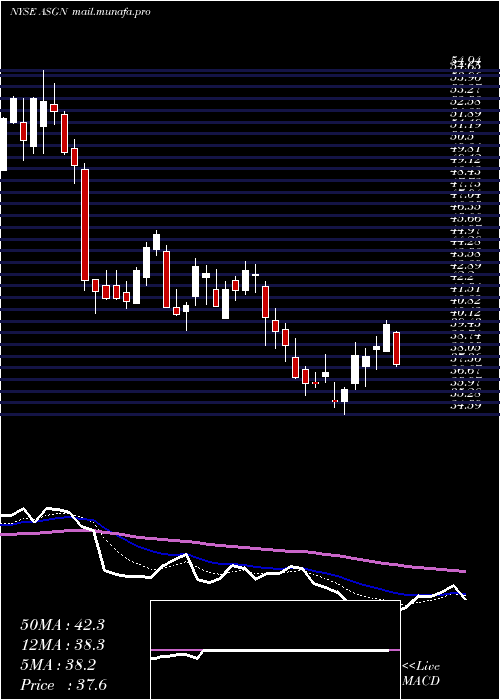
Task: Click the 50.5 price axis label
Action: coord(462,138)
